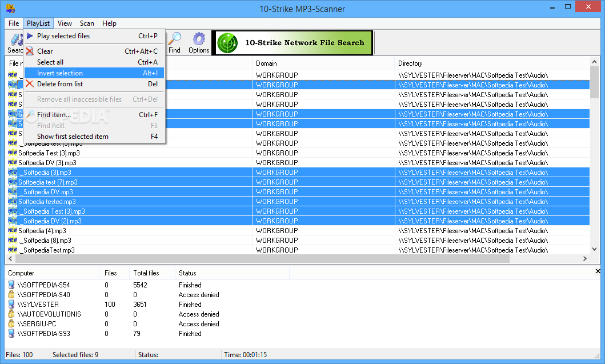This screenshot has height=364, width=605.
Task: Click the Find item magnifier icon in the menu
Action: pos(30,114)
